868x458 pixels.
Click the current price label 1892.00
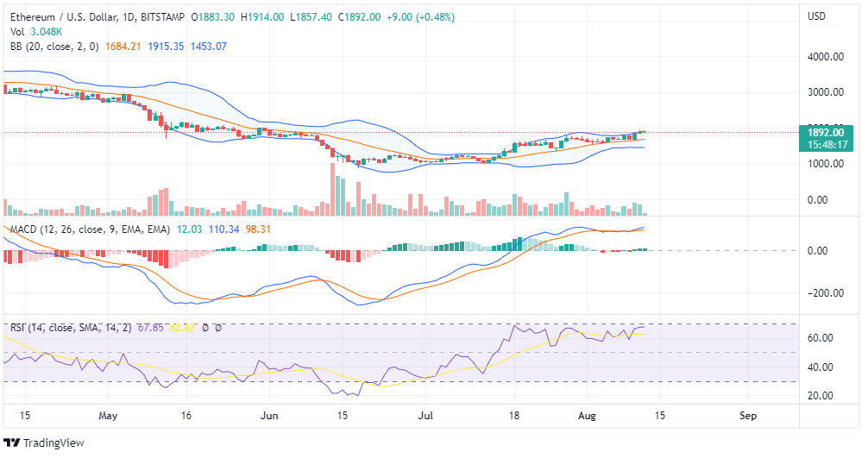pyautogui.click(x=826, y=133)
